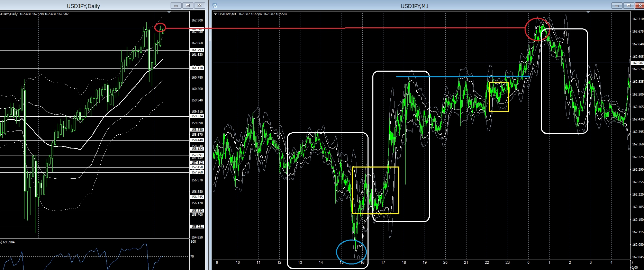
Task: Select the 155.231 price level label
Action: coord(197,227)
